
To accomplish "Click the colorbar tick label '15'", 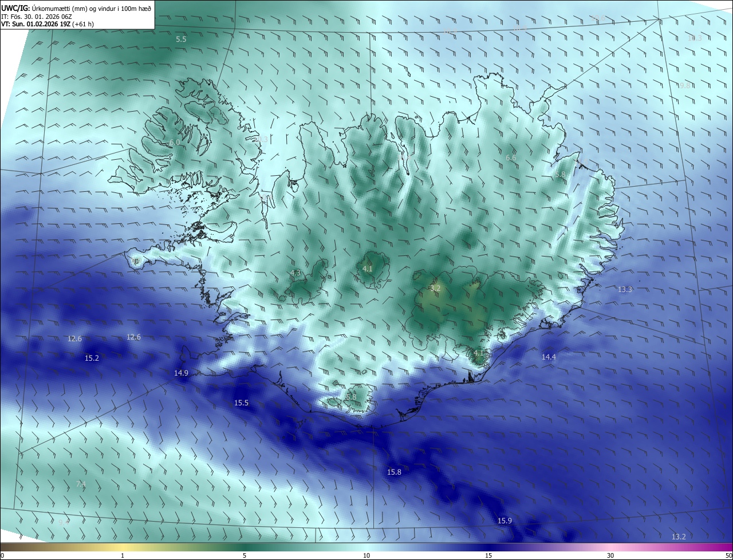I will [488, 555].
